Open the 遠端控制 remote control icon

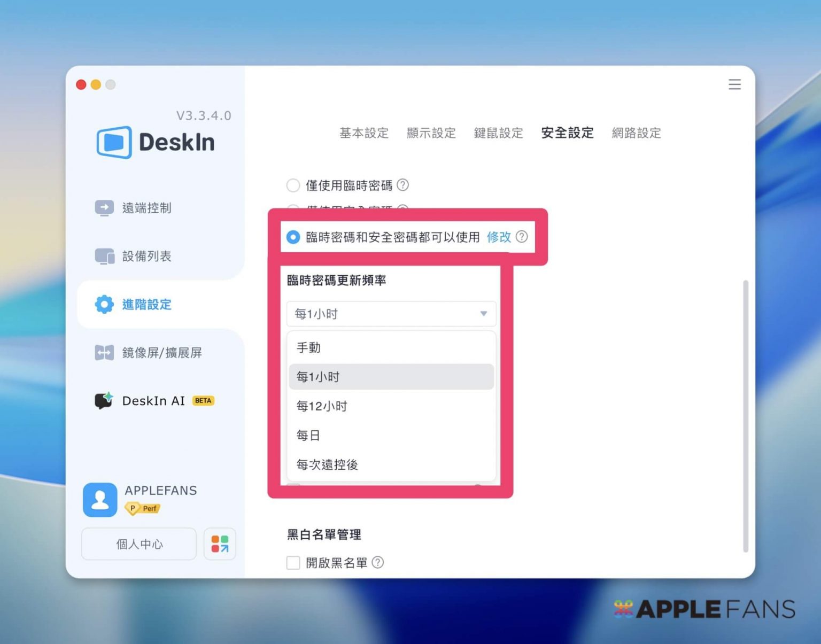[104, 207]
